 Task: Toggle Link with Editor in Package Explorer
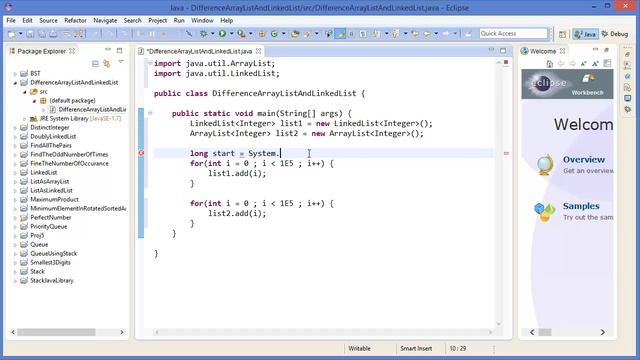click(x=107, y=64)
